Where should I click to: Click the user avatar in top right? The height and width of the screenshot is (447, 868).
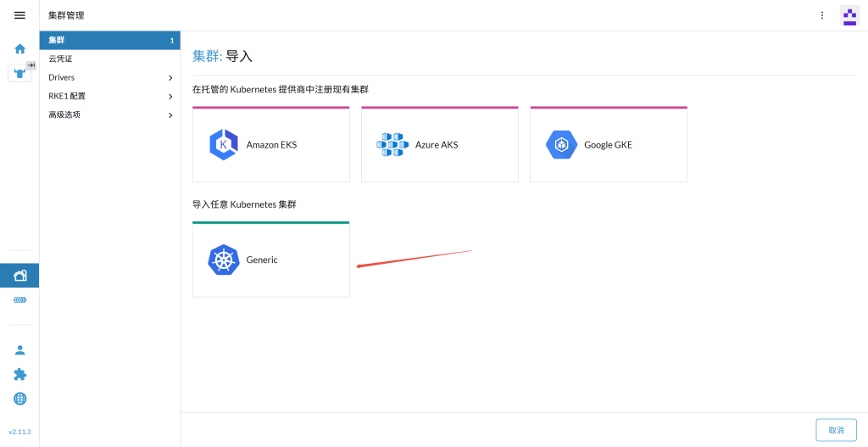click(849, 15)
